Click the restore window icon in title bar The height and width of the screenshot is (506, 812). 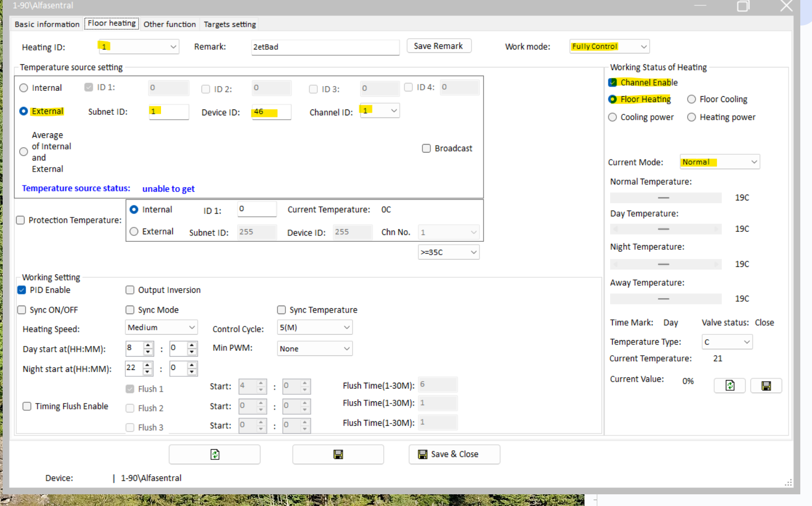click(x=743, y=6)
